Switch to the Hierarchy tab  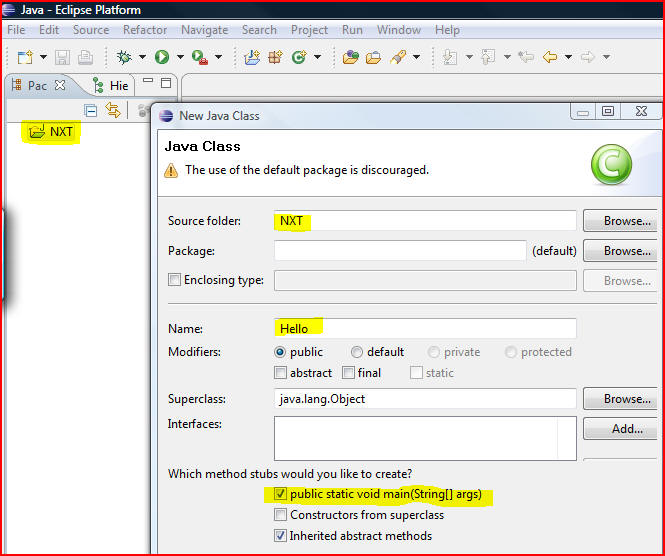pos(111,86)
